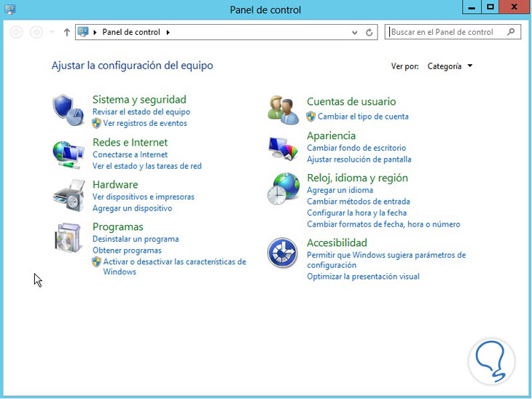Click Ajustar resolución de pantalla
Image resolution: width=532 pixels, height=399 pixels.
[359, 159]
